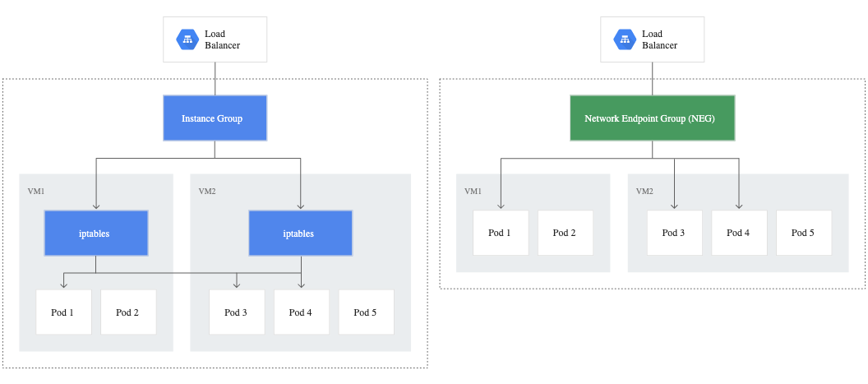Click the iptables box inside left VM1
Viewport: 868px width, 384px height.
pos(96,234)
